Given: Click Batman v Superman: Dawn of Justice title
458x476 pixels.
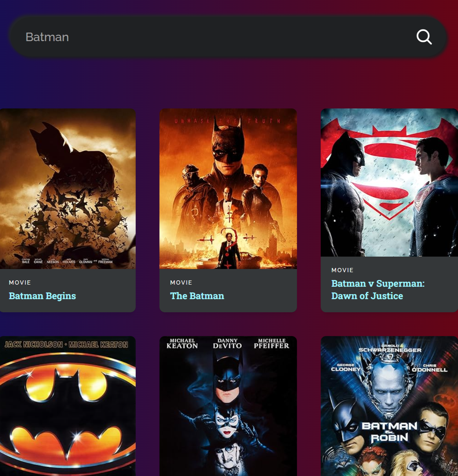Looking at the screenshot, I should click(x=378, y=290).
